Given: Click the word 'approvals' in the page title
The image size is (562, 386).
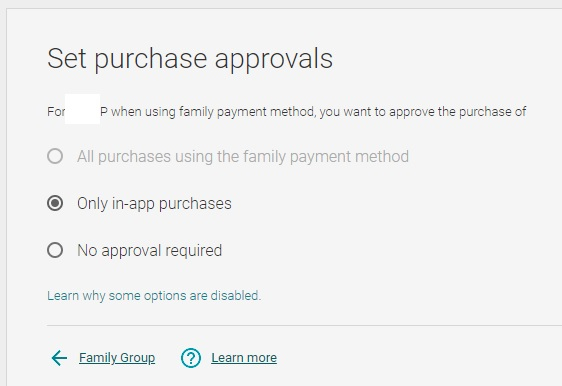Looking at the screenshot, I should click(274, 59).
